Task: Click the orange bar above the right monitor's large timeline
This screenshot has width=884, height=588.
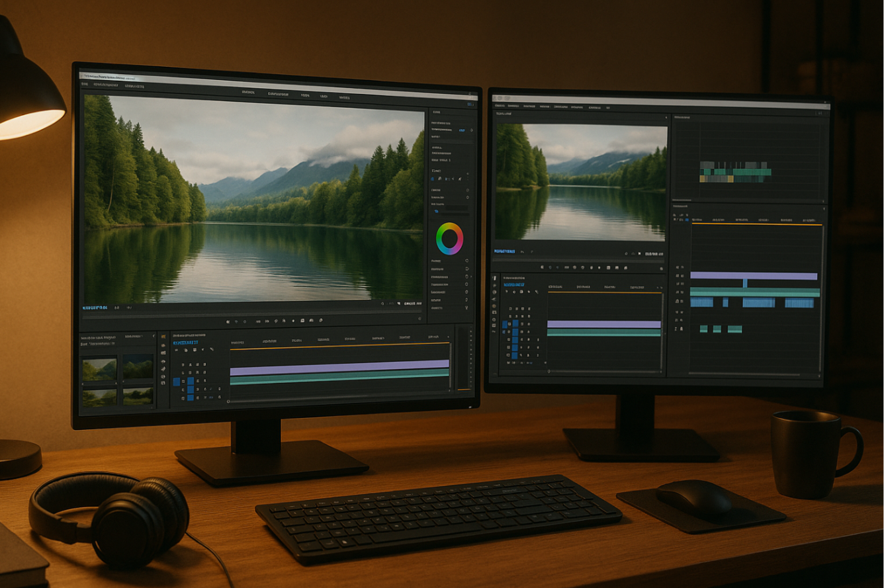Action: point(757,225)
